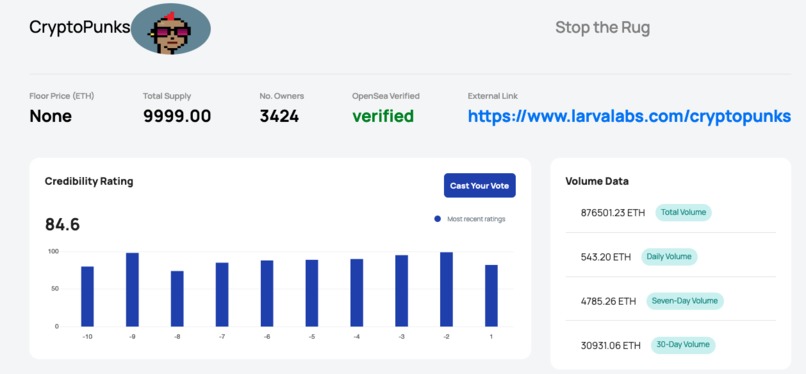Click the 30-Day Volume tag
The width and height of the screenshot is (806, 374).
click(x=683, y=345)
